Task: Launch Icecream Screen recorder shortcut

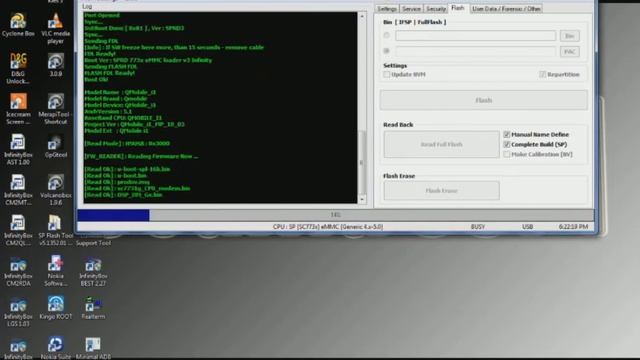Action: pos(18,109)
